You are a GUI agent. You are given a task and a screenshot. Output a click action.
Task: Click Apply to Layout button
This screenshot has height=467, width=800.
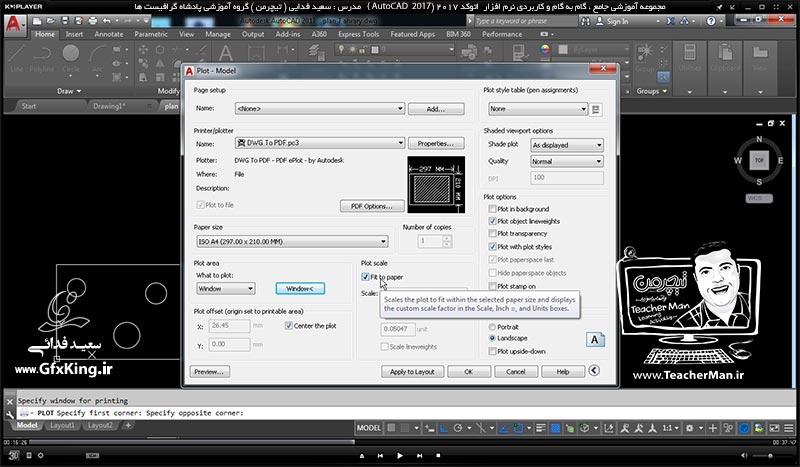(x=412, y=372)
